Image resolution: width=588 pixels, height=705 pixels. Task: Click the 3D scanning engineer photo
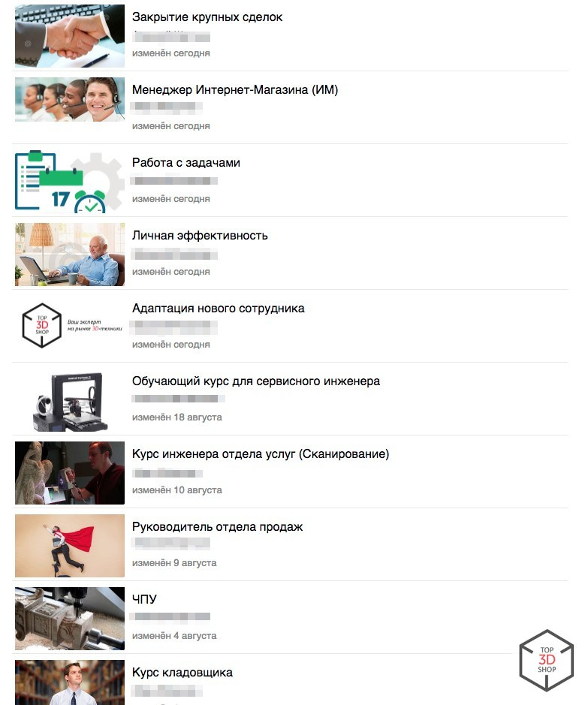coord(70,473)
